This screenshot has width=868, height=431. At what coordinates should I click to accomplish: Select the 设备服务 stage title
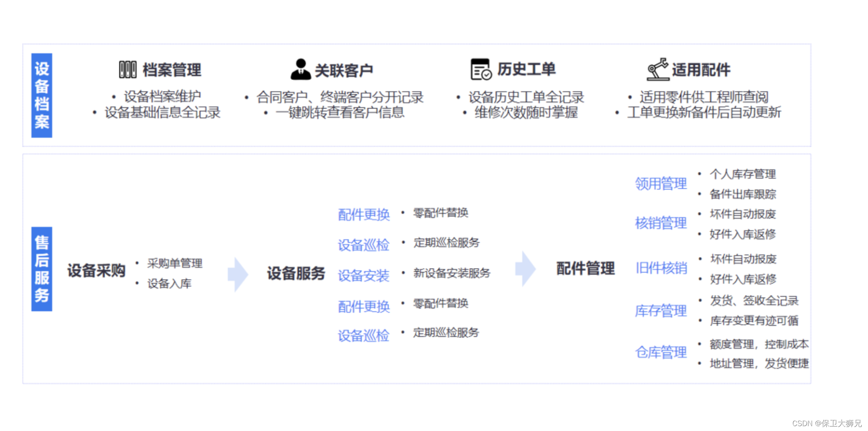[x=296, y=273]
